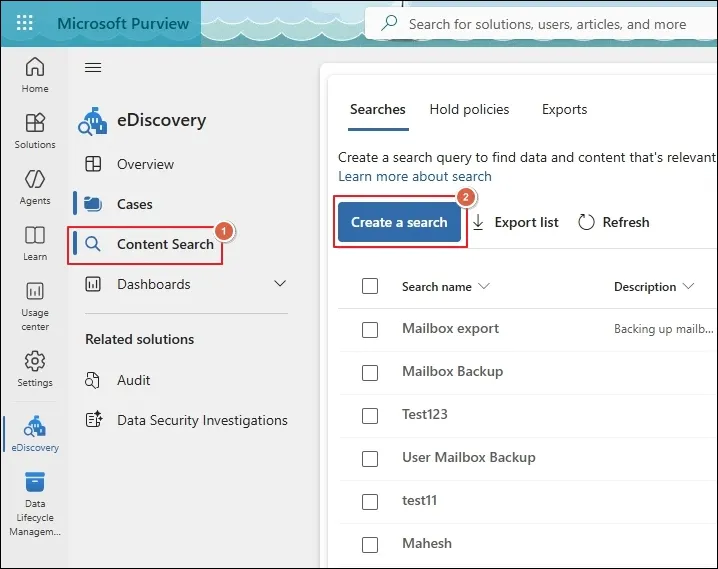Click the Audit icon

pyautogui.click(x=92, y=380)
